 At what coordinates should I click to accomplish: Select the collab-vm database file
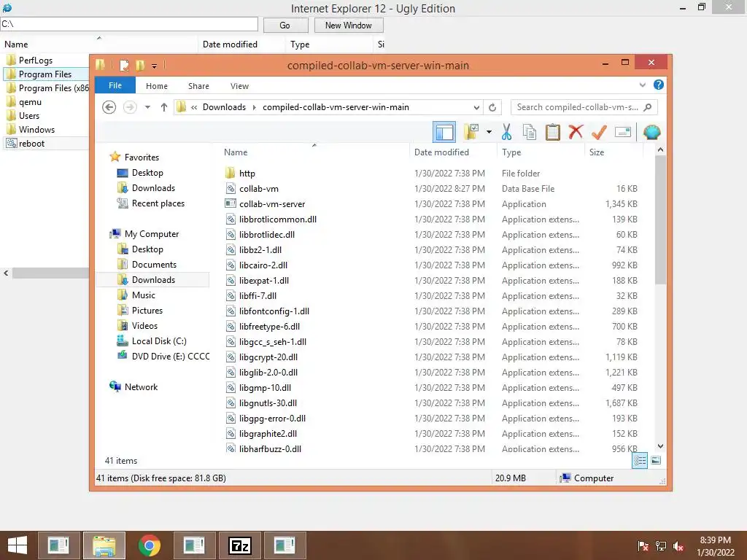[x=259, y=189]
